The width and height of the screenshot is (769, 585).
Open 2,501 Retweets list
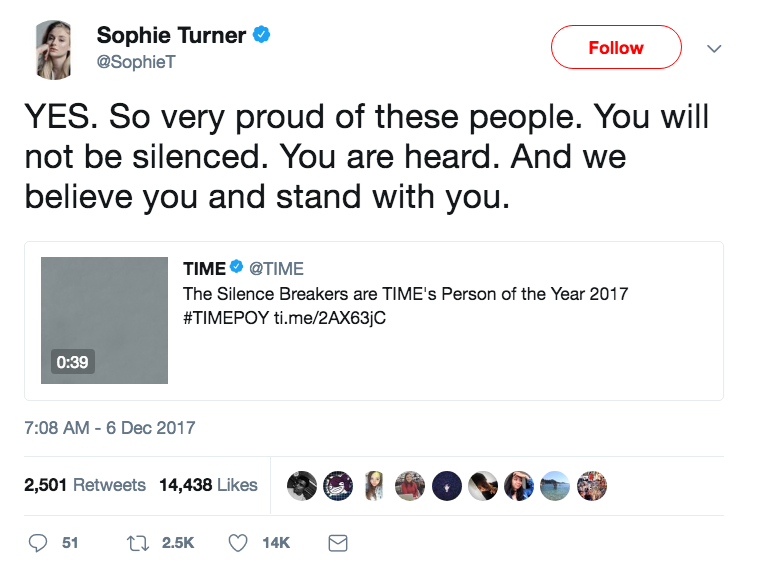click(85, 485)
